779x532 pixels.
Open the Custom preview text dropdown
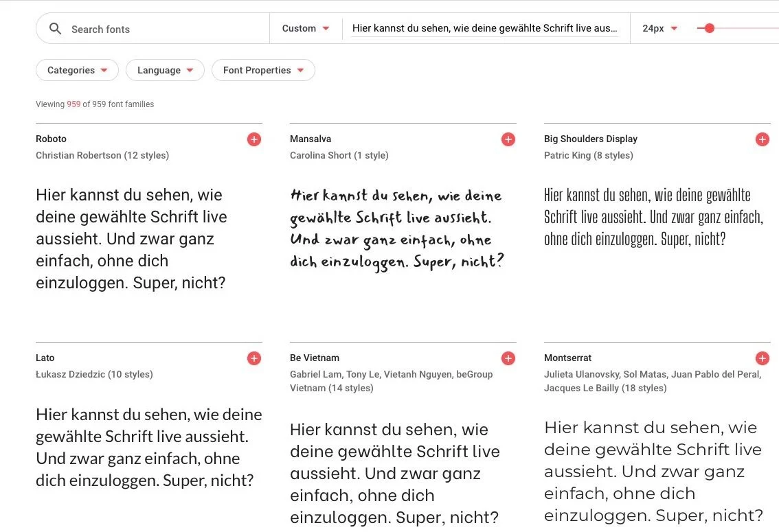click(x=306, y=28)
